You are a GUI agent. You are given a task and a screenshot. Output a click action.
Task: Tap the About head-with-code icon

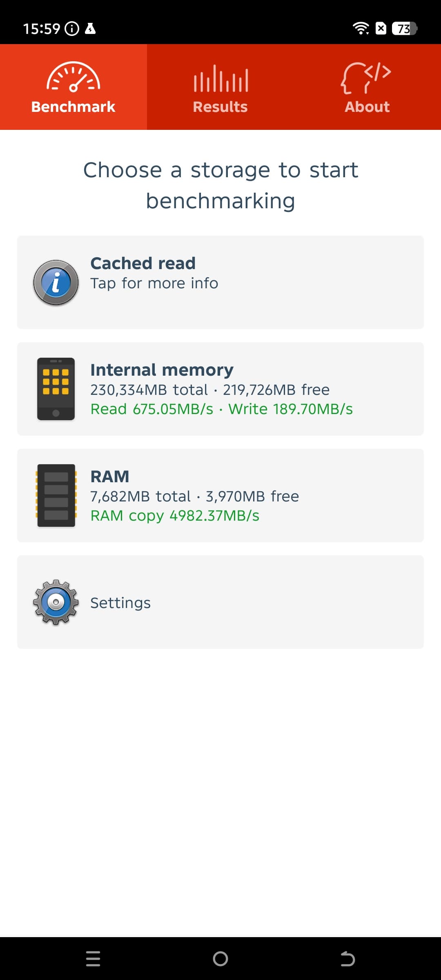pyautogui.click(x=366, y=78)
